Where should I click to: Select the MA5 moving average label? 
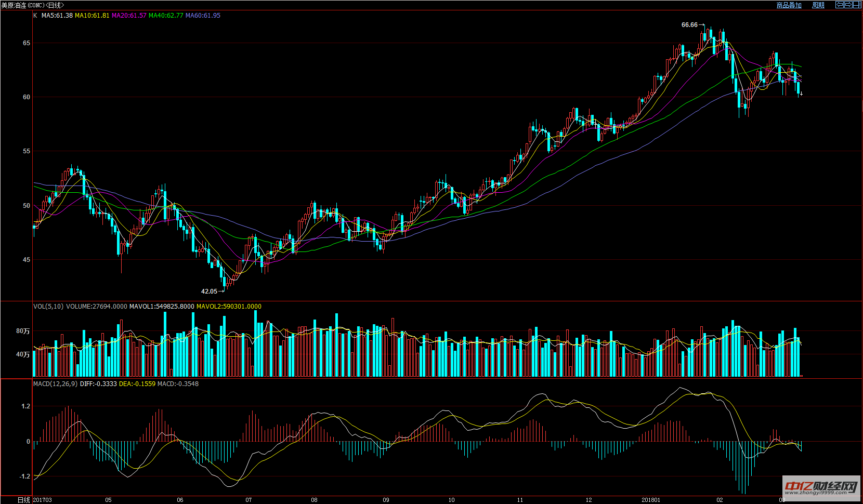[x=57, y=16]
